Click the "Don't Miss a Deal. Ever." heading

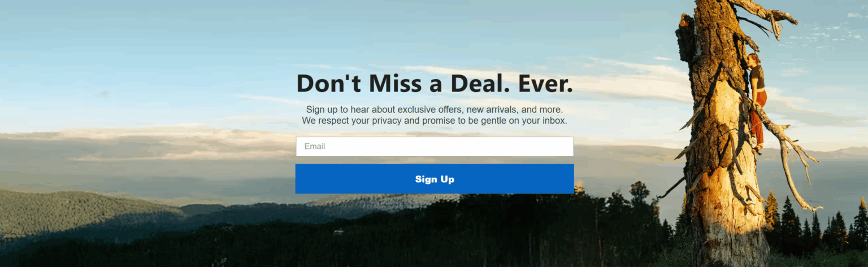(x=435, y=84)
